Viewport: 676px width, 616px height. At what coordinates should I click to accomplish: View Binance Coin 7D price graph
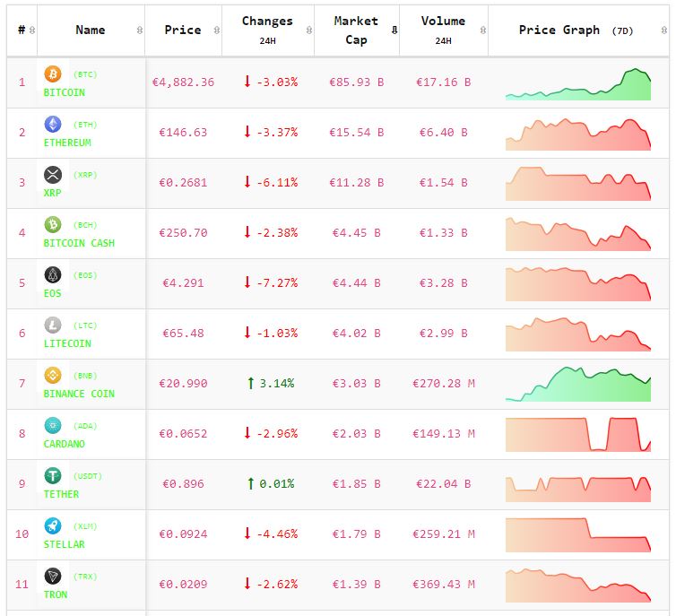tap(577, 384)
